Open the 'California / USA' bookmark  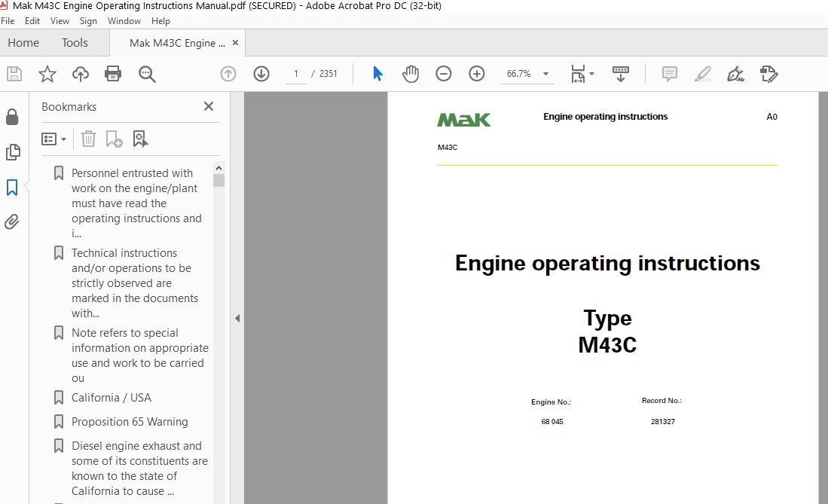[x=112, y=397]
